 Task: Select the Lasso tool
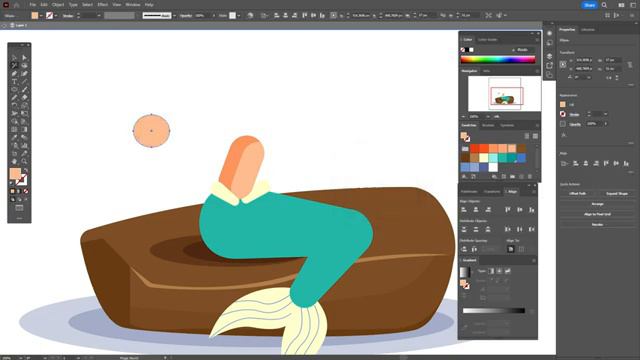point(24,65)
